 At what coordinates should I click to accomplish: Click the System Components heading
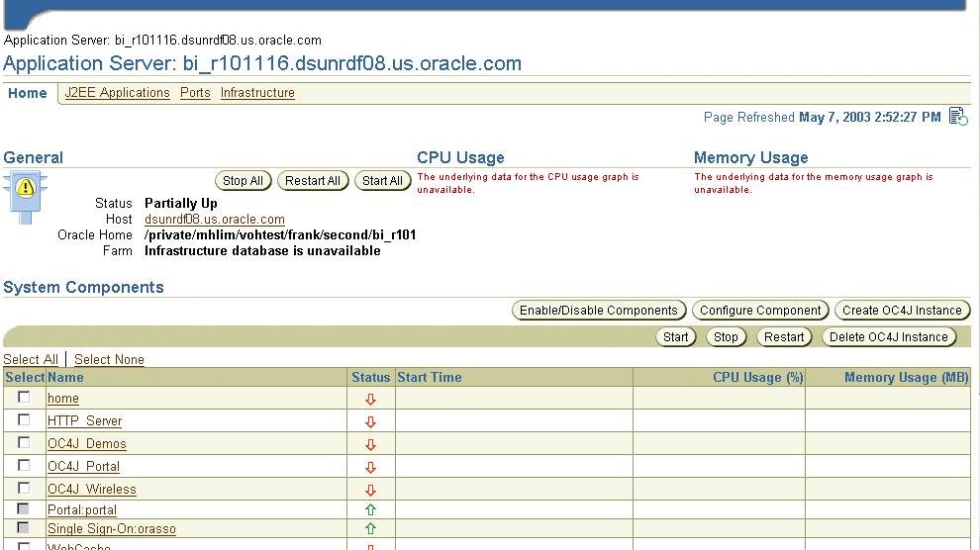pyautogui.click(x=84, y=287)
